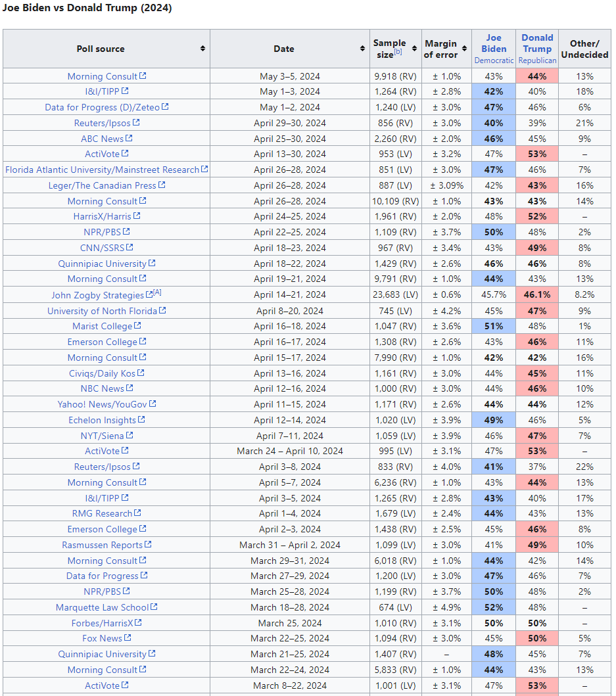Click blue 52% cell in Marquette row
The width and height of the screenshot is (616, 696).
pos(494,607)
